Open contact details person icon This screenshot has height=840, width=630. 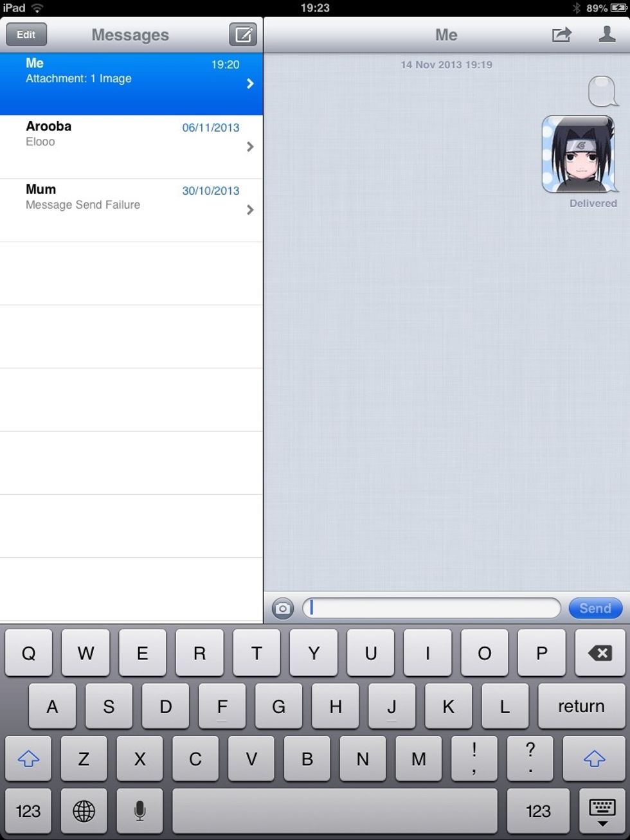607,34
